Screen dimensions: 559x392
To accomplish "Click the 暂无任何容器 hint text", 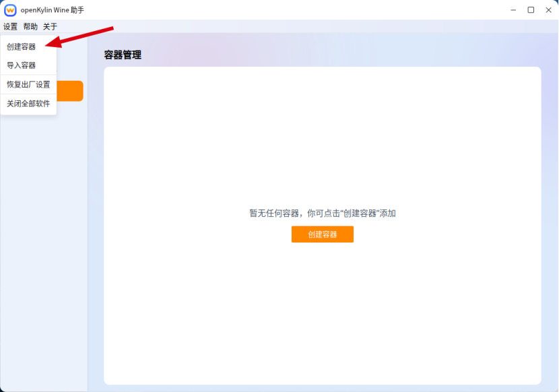I will [x=323, y=214].
